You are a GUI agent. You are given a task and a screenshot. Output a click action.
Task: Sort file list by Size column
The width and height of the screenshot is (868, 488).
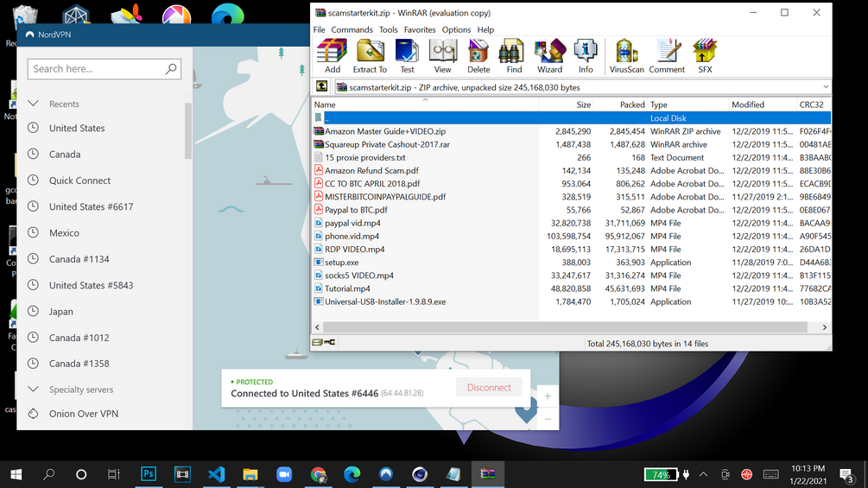point(567,105)
